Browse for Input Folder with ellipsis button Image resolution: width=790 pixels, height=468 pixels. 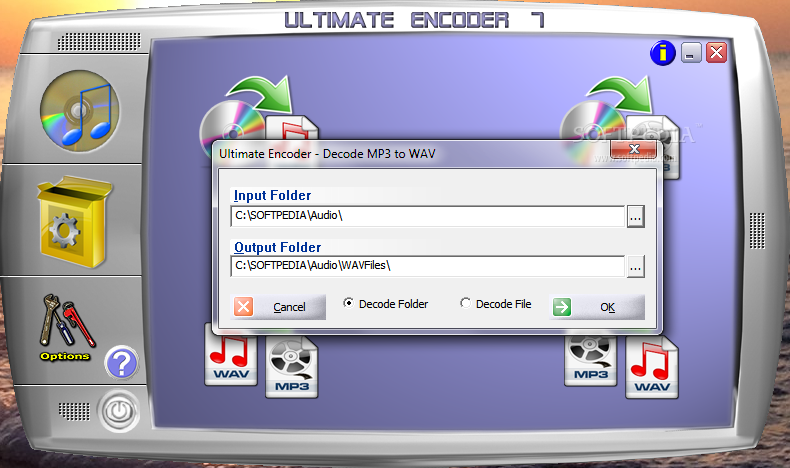click(635, 217)
